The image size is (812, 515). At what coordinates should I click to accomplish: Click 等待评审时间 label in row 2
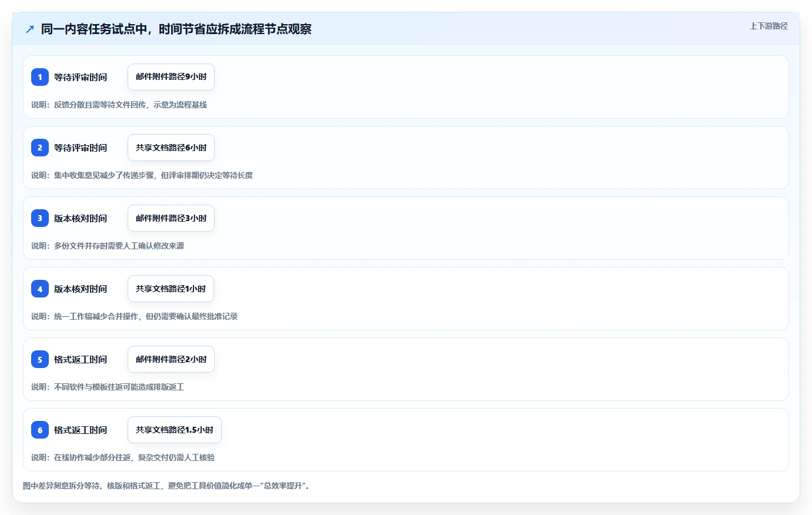pyautogui.click(x=81, y=148)
